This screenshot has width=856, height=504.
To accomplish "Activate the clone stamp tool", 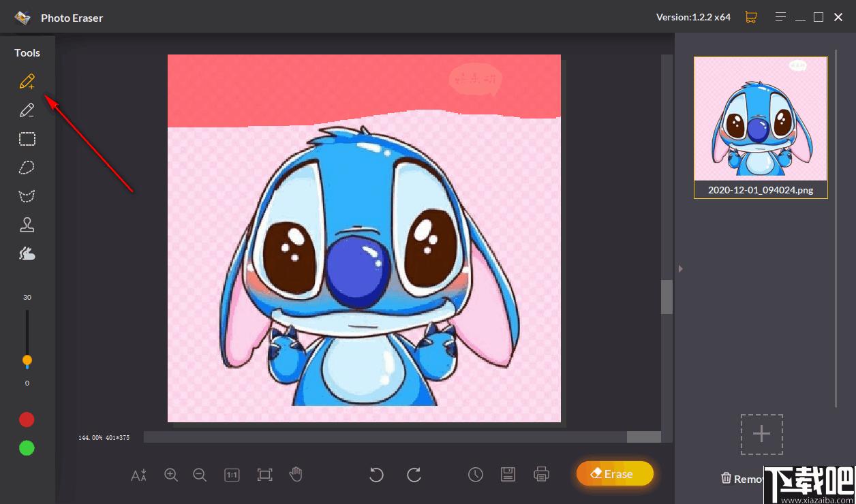I will (x=27, y=225).
